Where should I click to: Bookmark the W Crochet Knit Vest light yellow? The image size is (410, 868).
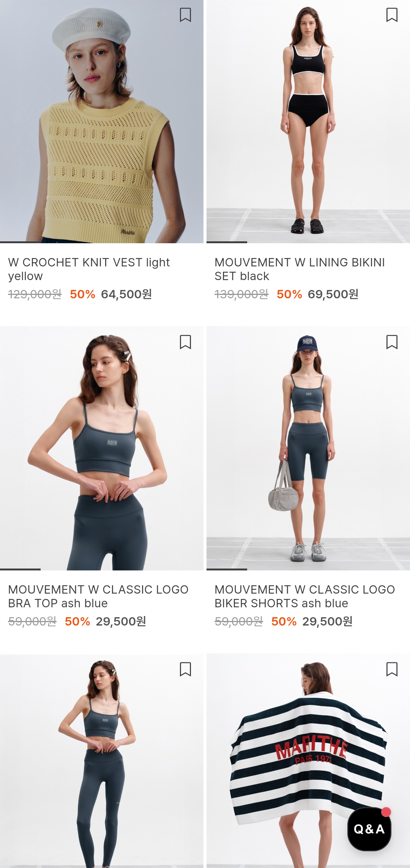(185, 15)
